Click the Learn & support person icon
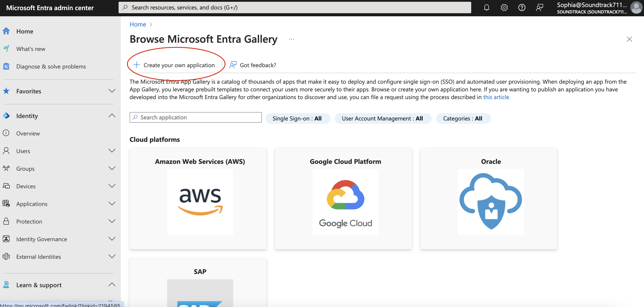This screenshot has width=644, height=307. tap(6, 285)
